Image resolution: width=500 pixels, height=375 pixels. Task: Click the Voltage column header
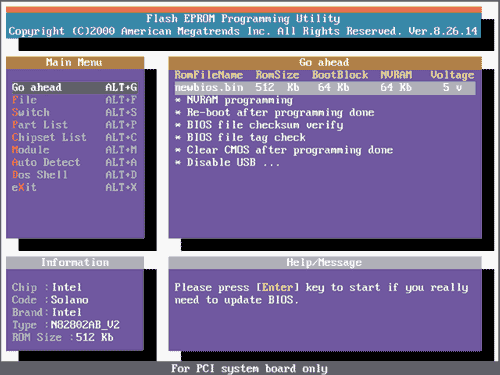(452, 75)
